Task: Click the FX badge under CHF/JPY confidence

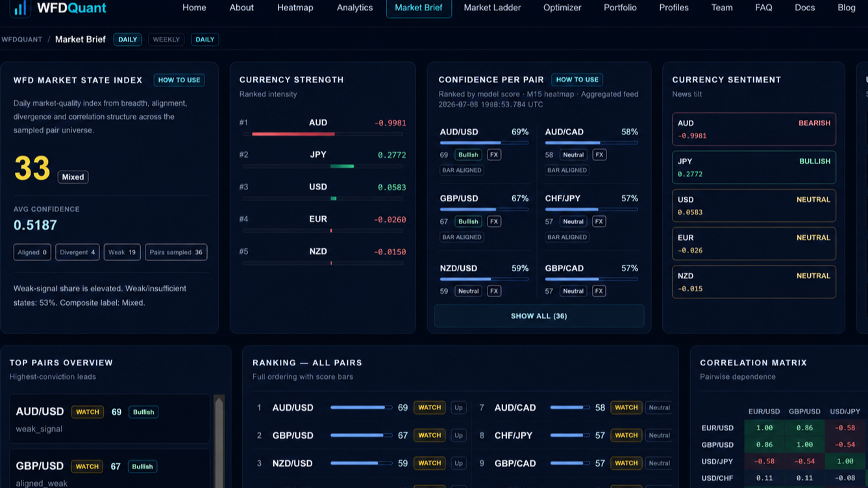Action: click(x=599, y=221)
